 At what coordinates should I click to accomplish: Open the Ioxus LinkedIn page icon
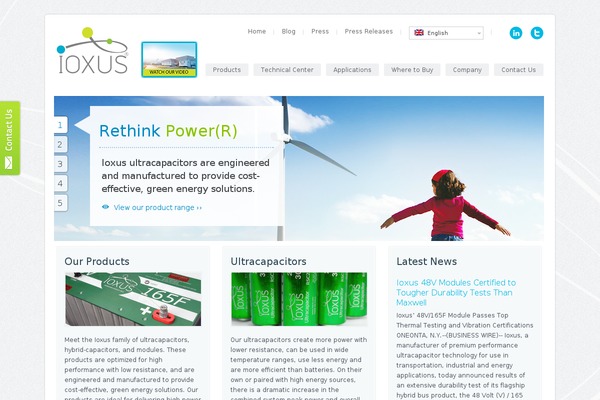(516, 33)
